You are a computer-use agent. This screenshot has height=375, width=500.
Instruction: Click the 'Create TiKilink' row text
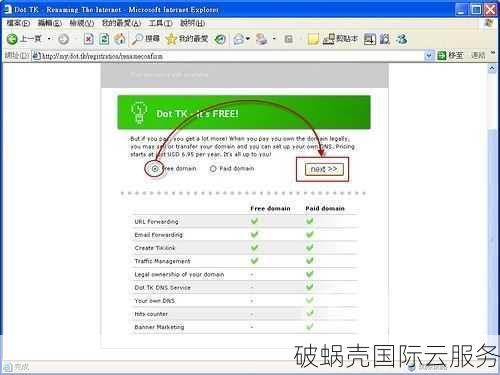point(155,248)
